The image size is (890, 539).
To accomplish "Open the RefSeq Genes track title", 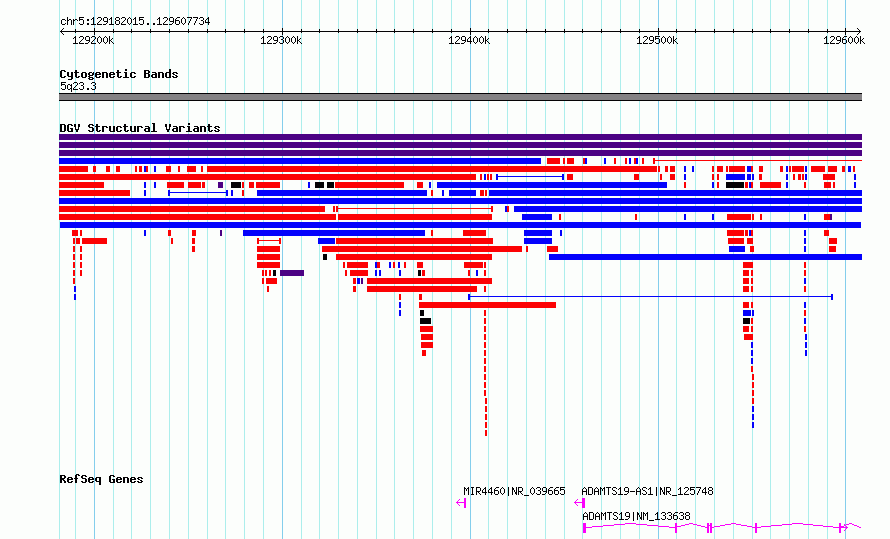I will (101, 479).
